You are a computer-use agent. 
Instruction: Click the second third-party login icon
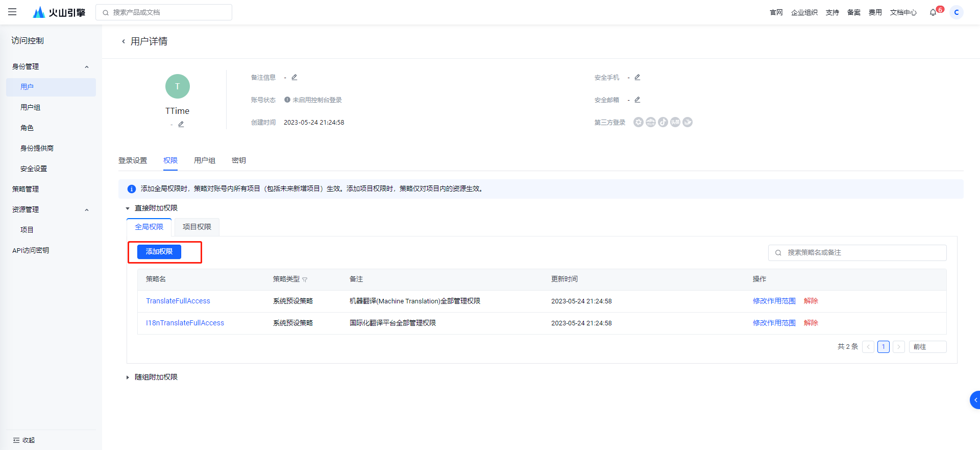tap(651, 122)
